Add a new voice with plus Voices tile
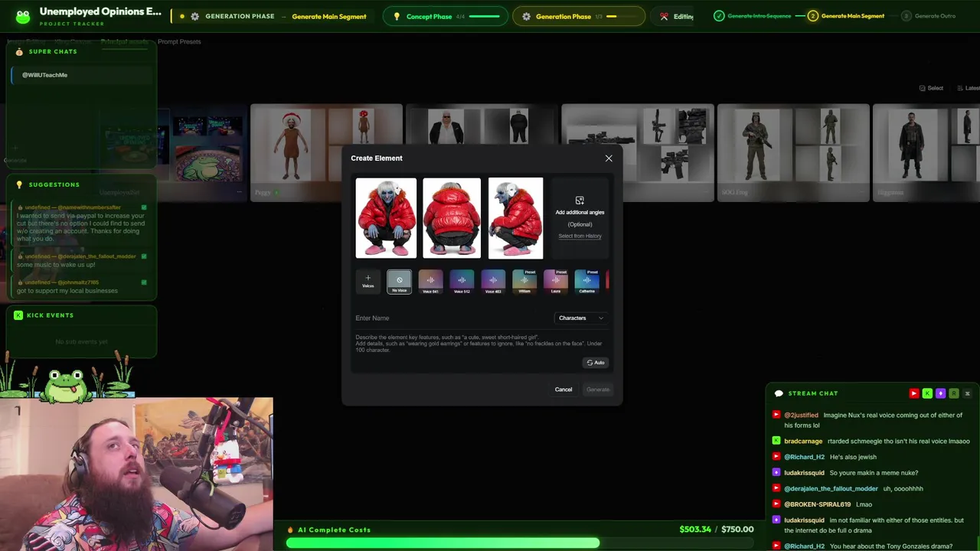Viewport: 980px width, 551px height. [367, 282]
